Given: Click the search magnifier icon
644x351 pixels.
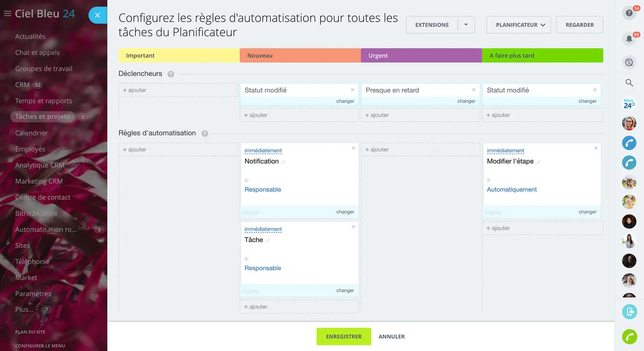Looking at the screenshot, I should click(x=629, y=83).
